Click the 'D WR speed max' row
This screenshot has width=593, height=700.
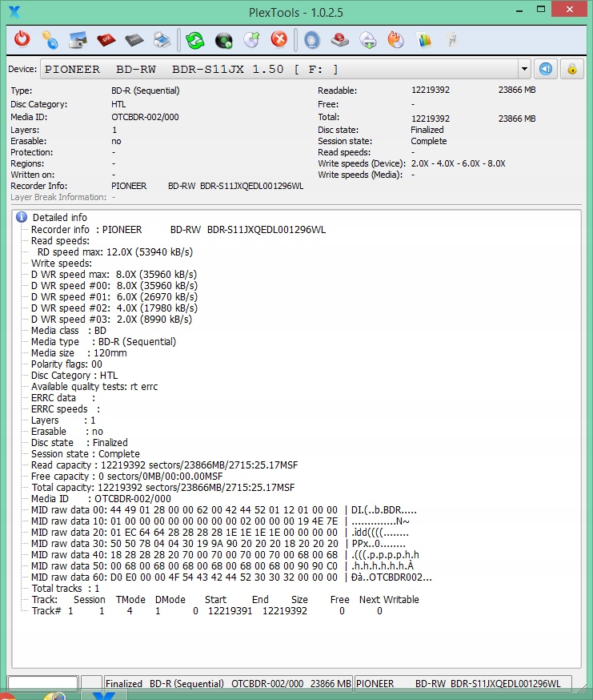click(114, 274)
